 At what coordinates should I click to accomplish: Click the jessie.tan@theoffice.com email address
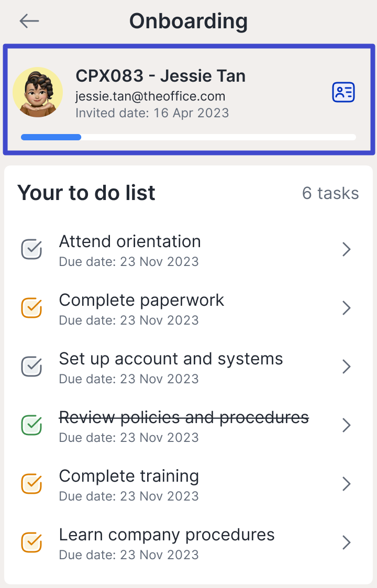[150, 96]
